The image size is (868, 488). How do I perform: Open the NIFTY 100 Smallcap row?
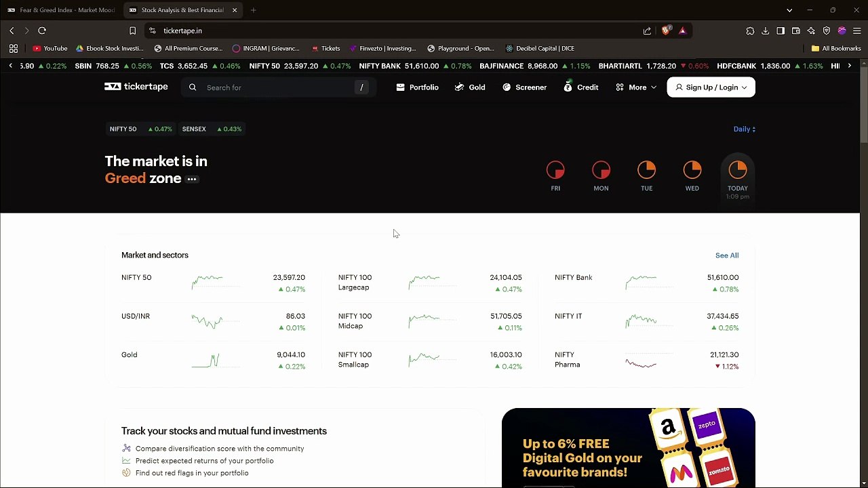[430, 360]
